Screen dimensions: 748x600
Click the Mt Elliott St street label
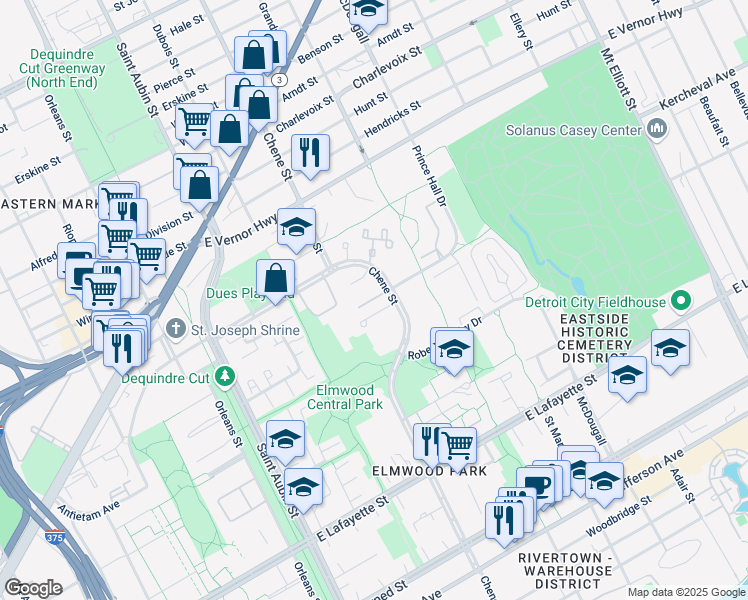point(619,79)
